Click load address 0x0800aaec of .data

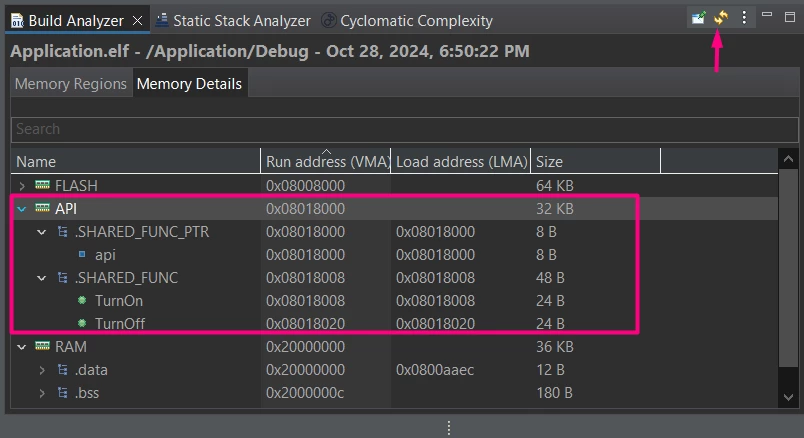tap(435, 370)
